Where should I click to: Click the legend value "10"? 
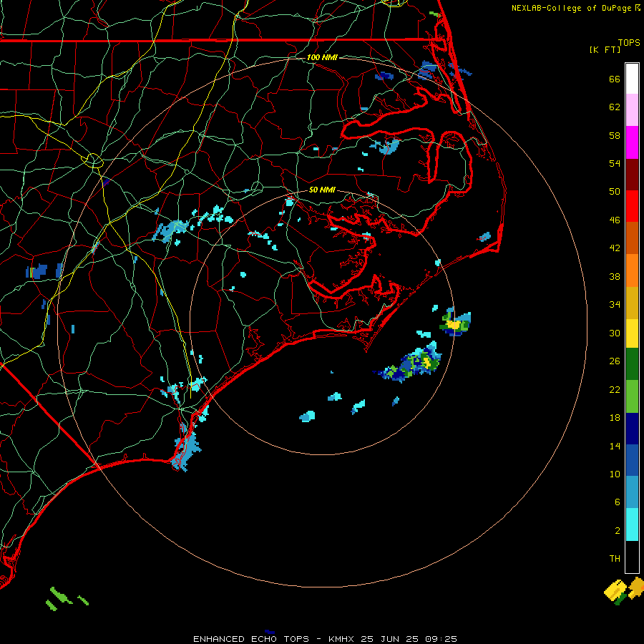point(615,474)
